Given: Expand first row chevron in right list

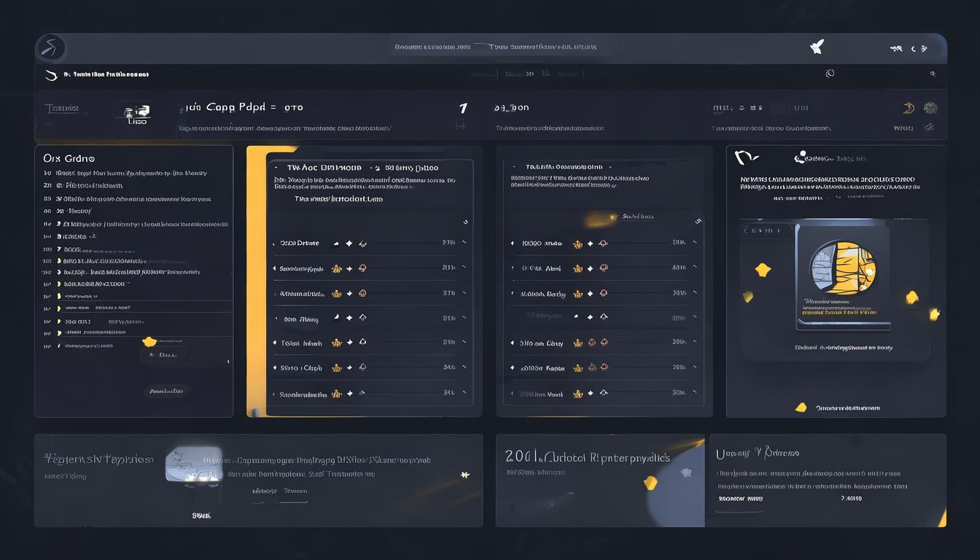Looking at the screenshot, I should (694, 243).
